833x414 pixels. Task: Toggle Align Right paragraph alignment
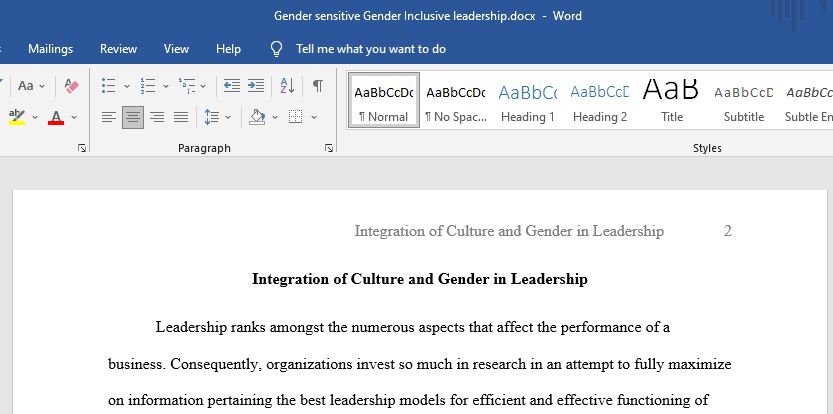tap(157, 117)
